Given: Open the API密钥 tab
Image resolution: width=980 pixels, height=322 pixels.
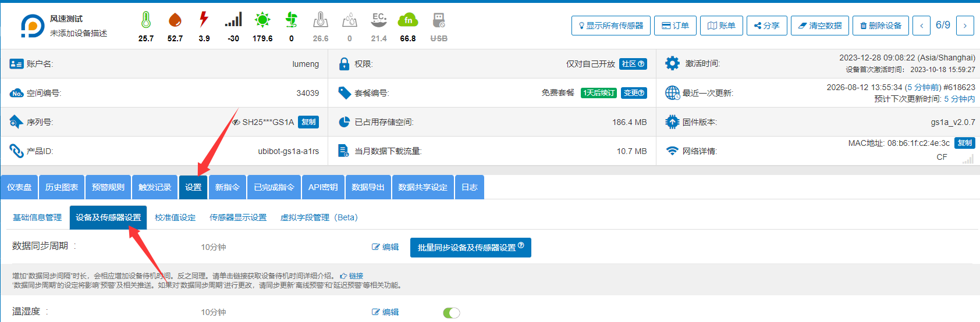Looking at the screenshot, I should pyautogui.click(x=323, y=187).
